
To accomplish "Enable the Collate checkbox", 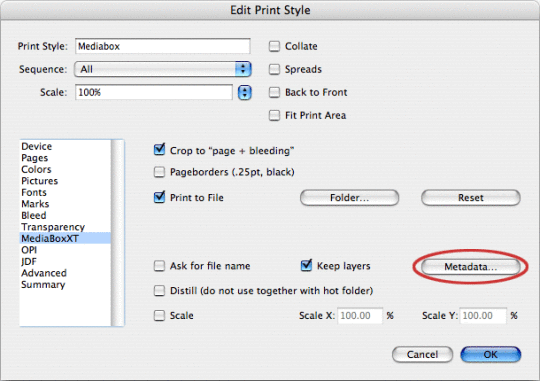I will click(274, 46).
